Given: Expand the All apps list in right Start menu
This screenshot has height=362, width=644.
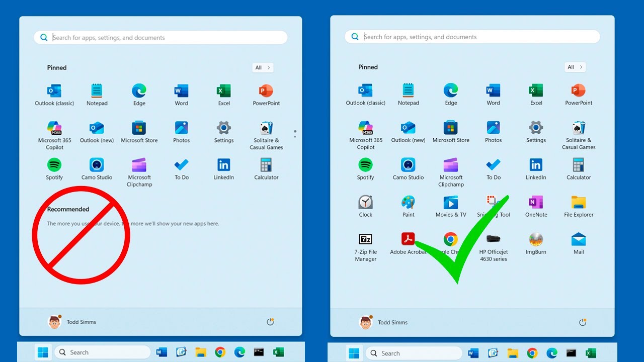Looking at the screenshot, I should (575, 67).
